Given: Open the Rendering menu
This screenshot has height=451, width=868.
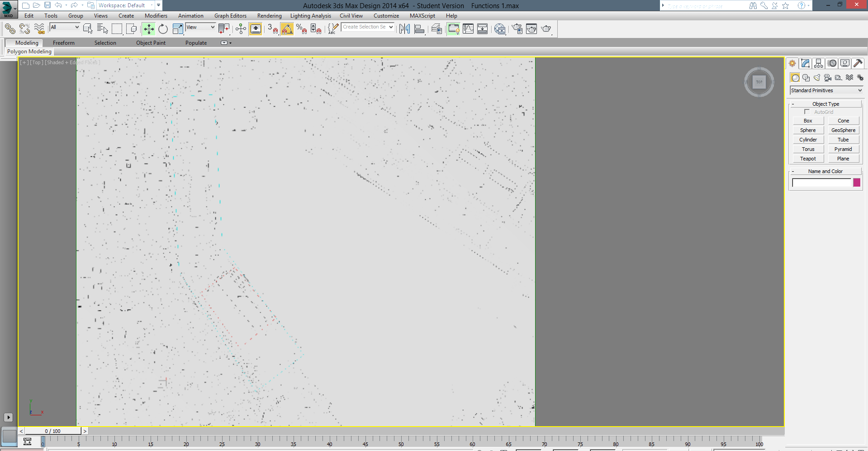Looking at the screenshot, I should (x=269, y=16).
